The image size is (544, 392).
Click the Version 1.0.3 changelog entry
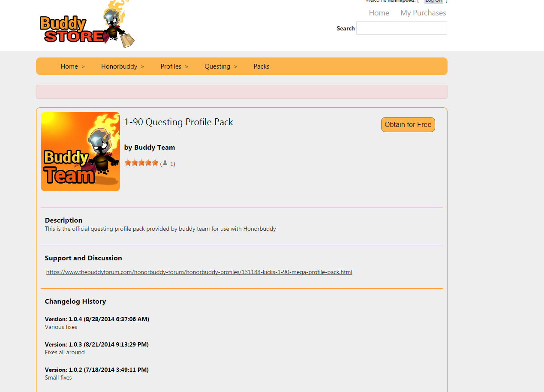click(97, 344)
